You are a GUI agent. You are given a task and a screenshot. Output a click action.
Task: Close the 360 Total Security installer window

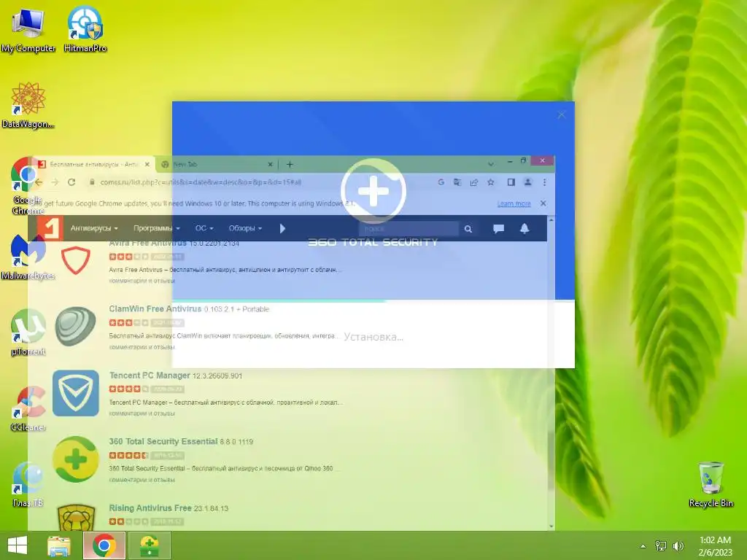pyautogui.click(x=561, y=114)
